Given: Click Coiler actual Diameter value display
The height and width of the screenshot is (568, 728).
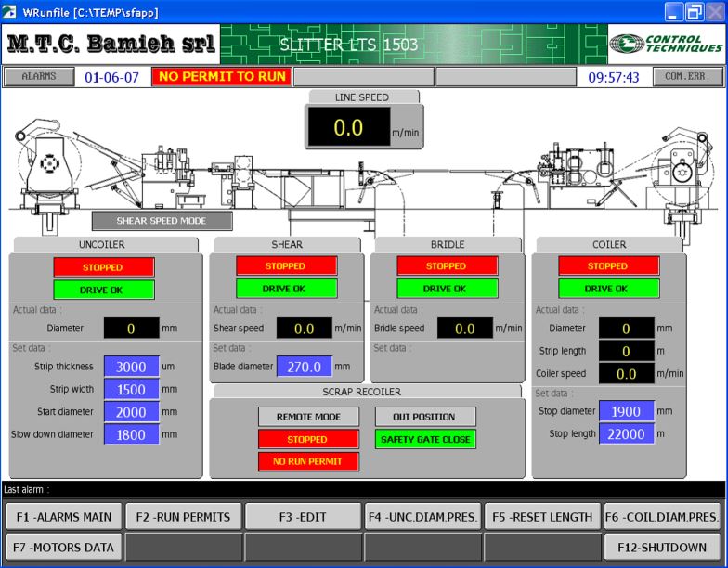Looking at the screenshot, I should pyautogui.click(x=626, y=329).
